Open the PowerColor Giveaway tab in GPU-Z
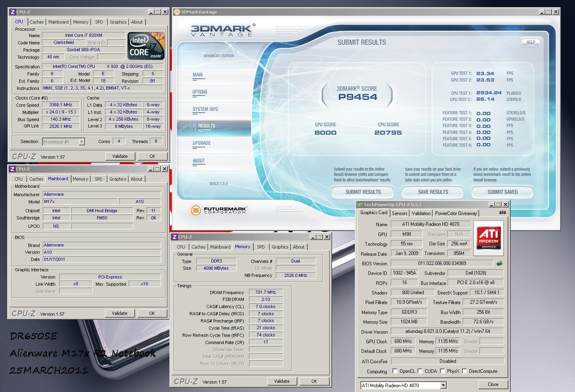Screen dimensions: 575x392 pyautogui.click(x=456, y=213)
